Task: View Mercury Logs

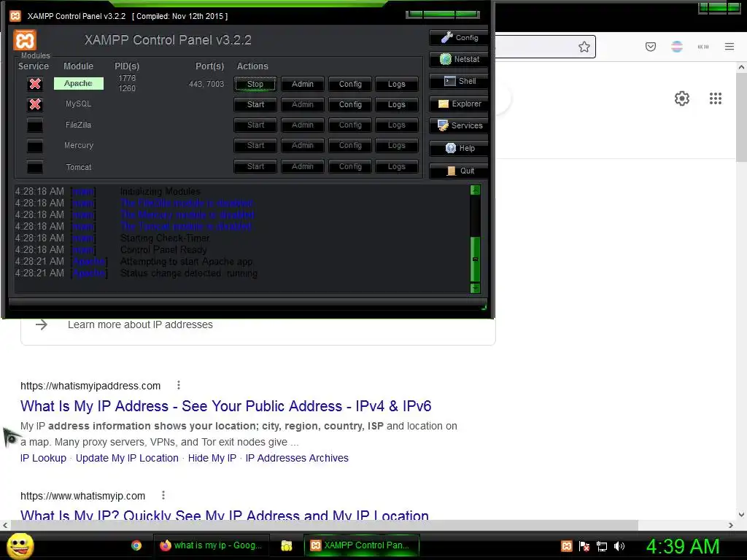Action: point(396,145)
